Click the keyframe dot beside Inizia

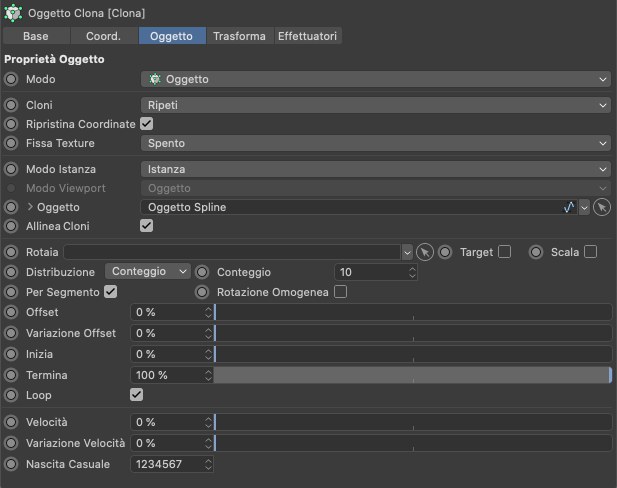coord(11,354)
